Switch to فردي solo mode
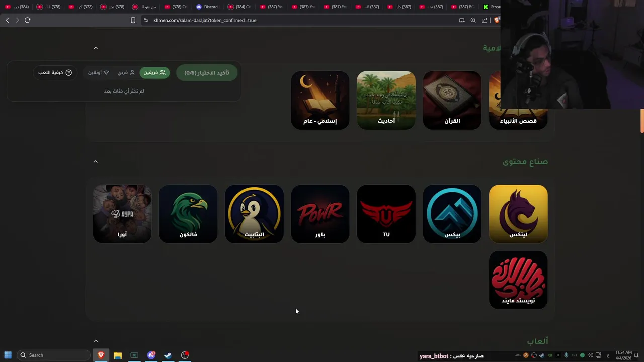Viewport: 644px width, 362px height. (x=126, y=73)
